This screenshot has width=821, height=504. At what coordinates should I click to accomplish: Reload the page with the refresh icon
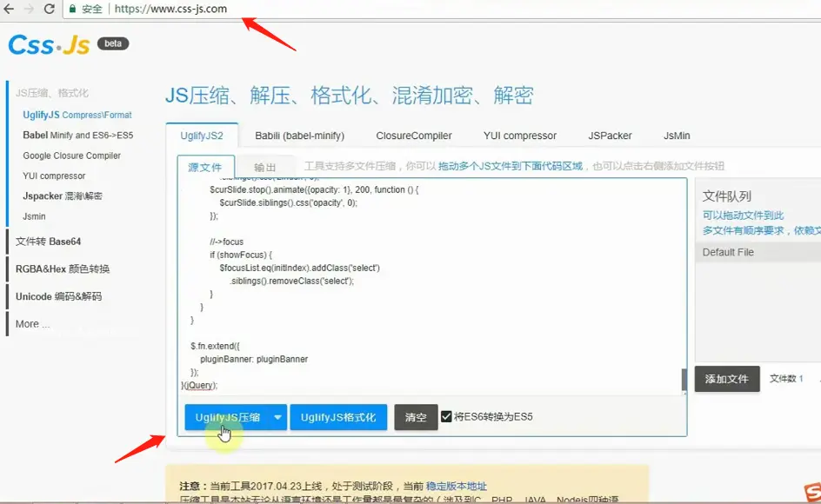click(50, 9)
